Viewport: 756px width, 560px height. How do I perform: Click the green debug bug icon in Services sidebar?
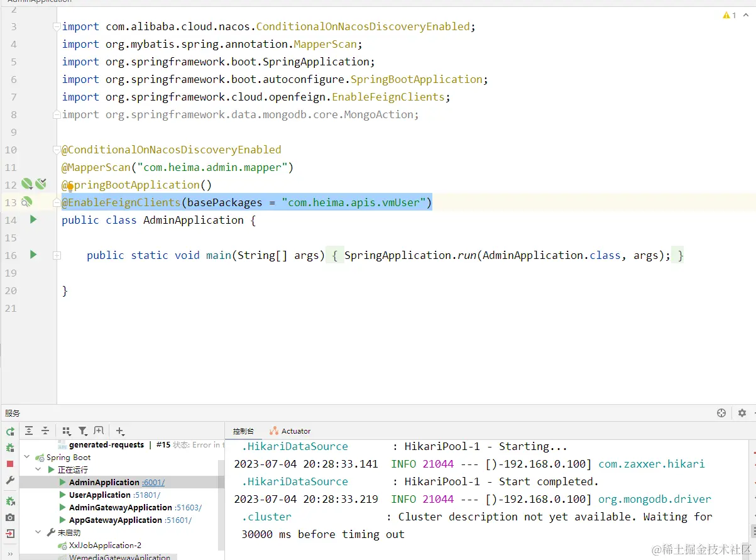10,447
